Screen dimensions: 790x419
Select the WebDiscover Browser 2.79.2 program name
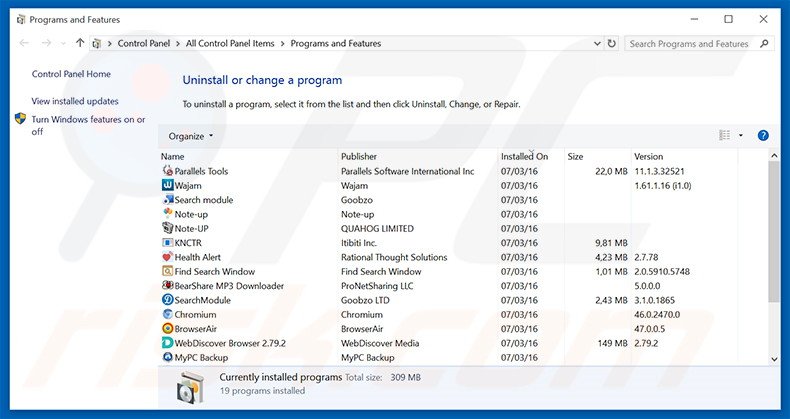click(x=230, y=343)
